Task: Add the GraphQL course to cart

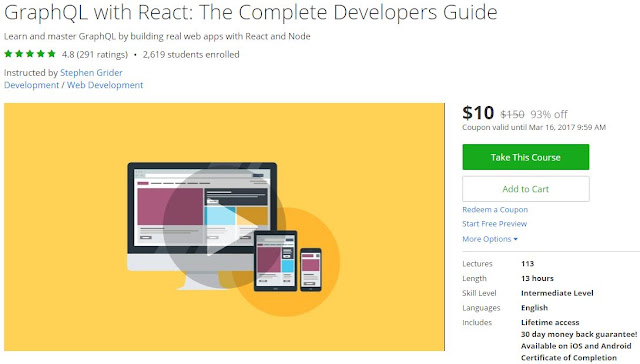Action: click(526, 189)
